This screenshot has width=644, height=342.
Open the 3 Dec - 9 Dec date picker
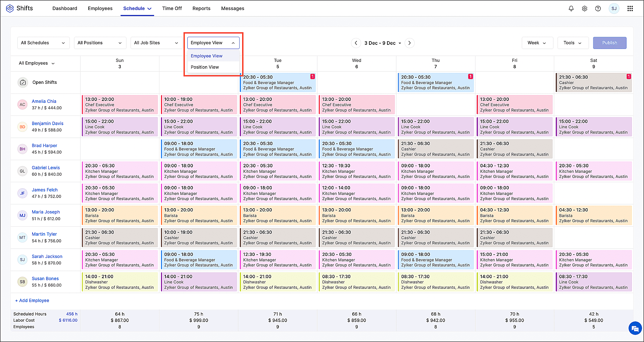coord(383,43)
